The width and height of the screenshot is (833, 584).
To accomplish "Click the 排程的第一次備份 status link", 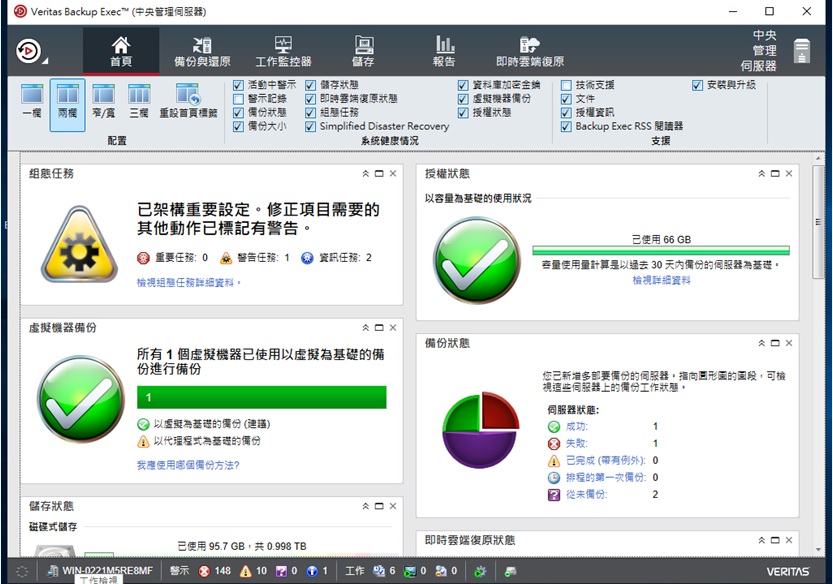I will 606,478.
